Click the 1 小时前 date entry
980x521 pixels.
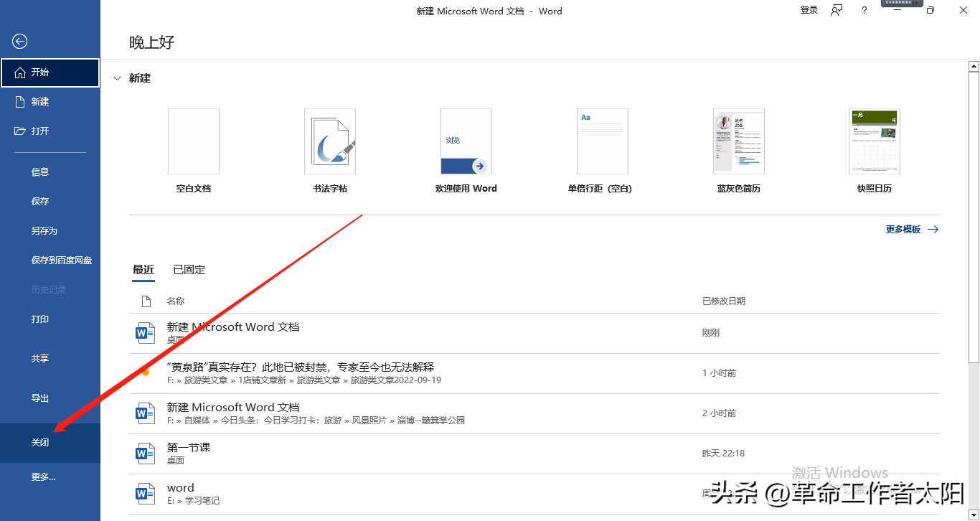pyautogui.click(x=719, y=373)
